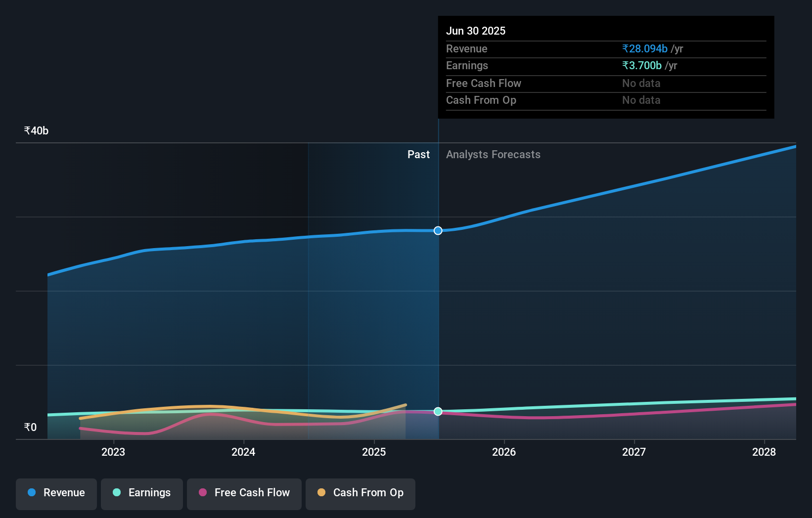Click the 2026 x-axis label
812x518 pixels.
click(504, 452)
